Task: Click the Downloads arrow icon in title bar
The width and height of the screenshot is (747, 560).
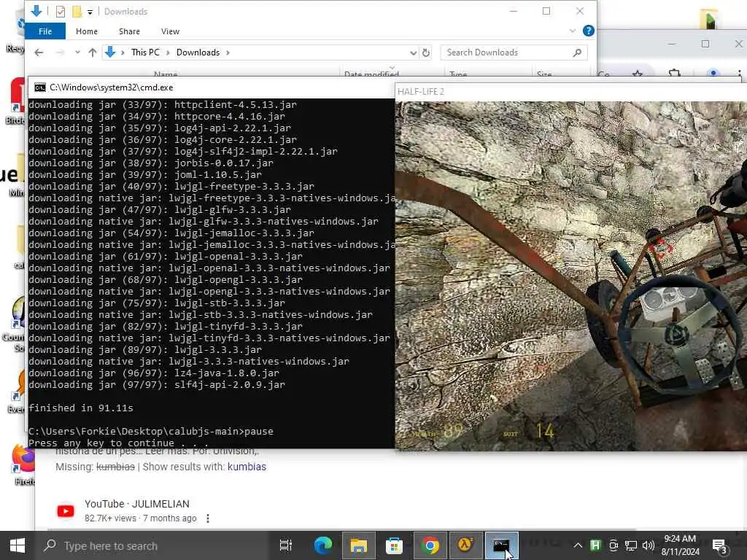Action: pyautogui.click(x=36, y=10)
